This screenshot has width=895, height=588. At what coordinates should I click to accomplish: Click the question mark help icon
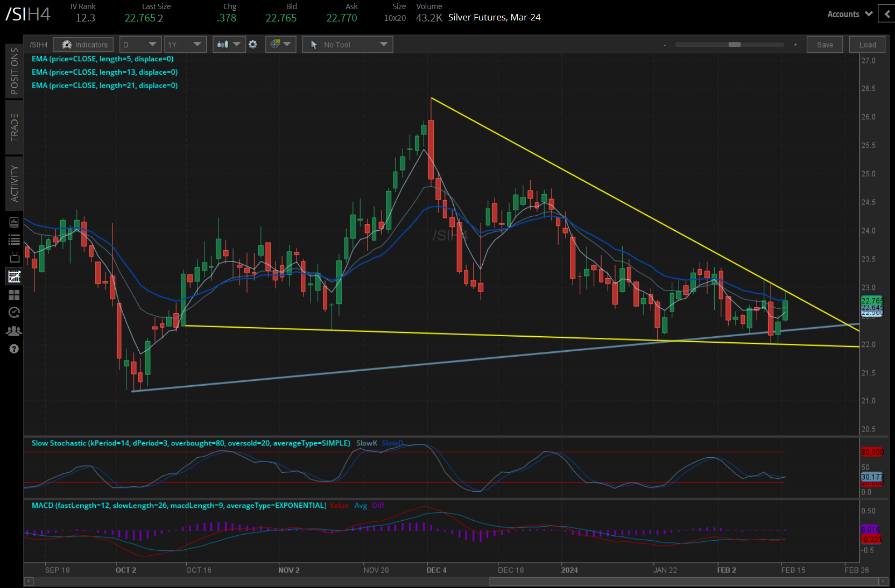[x=14, y=349]
